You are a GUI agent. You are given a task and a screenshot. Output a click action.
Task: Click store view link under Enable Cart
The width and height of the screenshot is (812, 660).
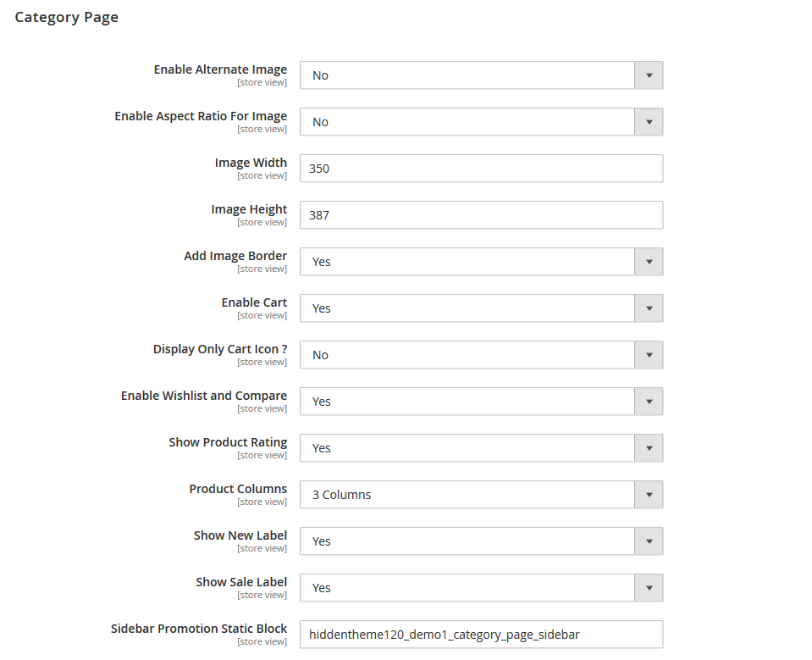tap(262, 314)
